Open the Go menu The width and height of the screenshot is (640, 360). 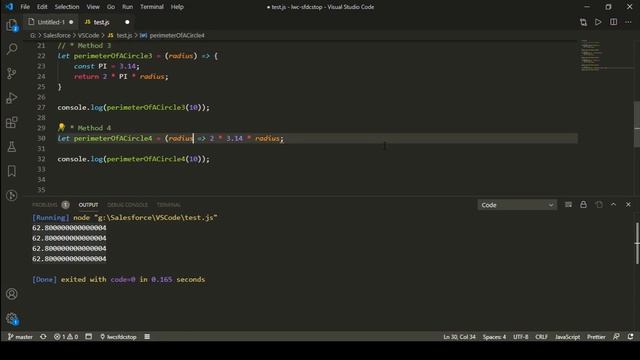click(111, 7)
